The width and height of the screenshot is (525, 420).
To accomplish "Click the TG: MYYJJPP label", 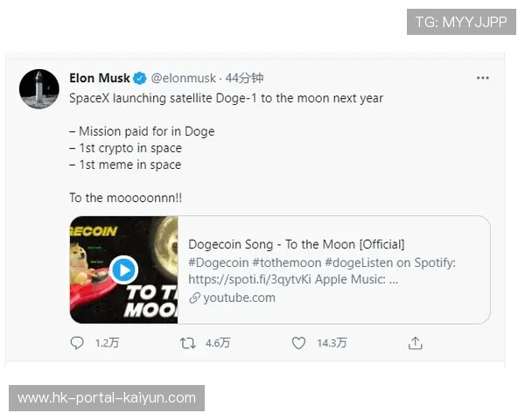I will coord(460,22).
